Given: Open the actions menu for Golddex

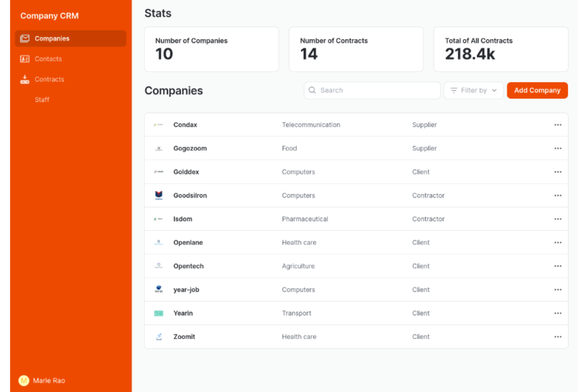Looking at the screenshot, I should pos(558,172).
